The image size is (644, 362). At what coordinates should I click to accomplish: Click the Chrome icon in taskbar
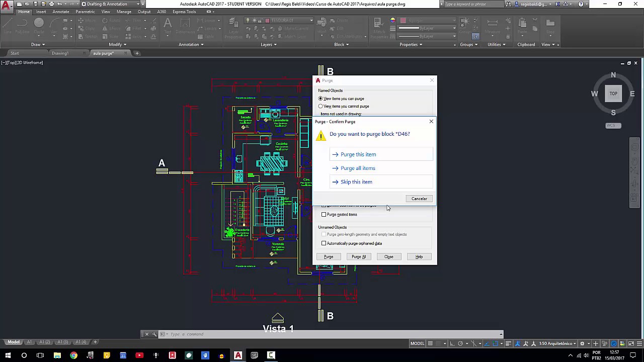[x=73, y=355]
